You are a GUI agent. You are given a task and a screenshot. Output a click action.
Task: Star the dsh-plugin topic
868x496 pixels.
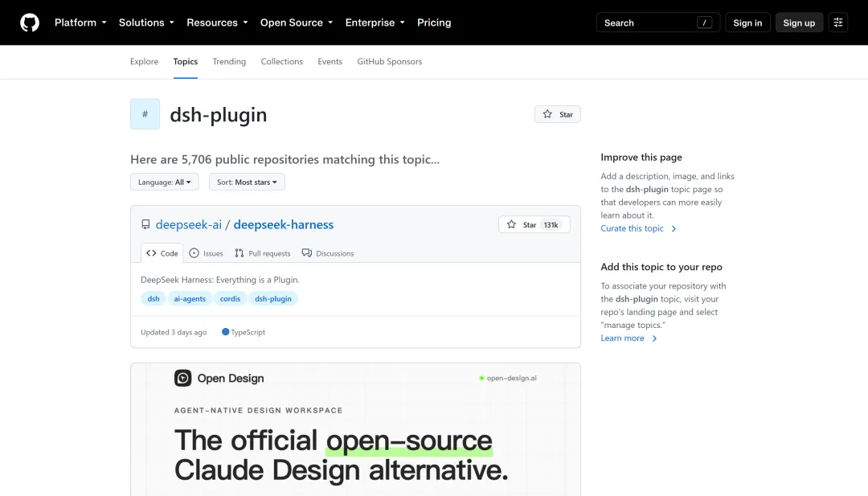[558, 114]
